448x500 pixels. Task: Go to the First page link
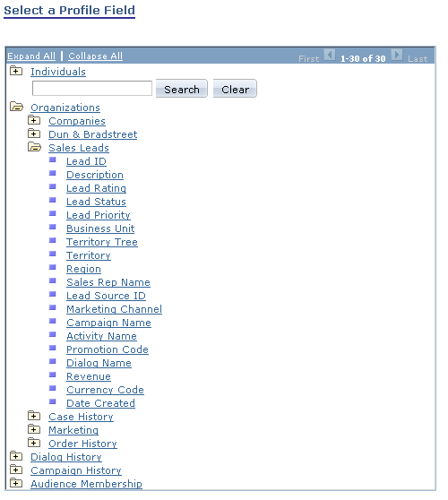point(308,58)
